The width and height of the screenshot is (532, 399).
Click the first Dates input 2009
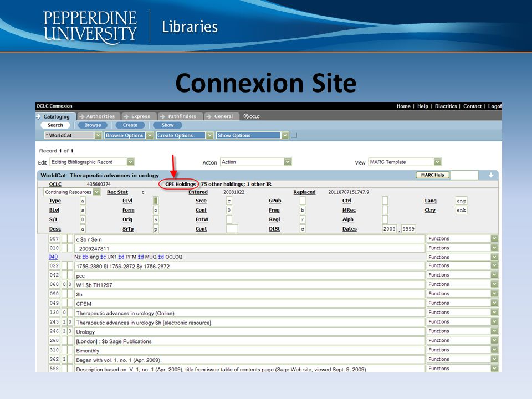click(x=389, y=229)
